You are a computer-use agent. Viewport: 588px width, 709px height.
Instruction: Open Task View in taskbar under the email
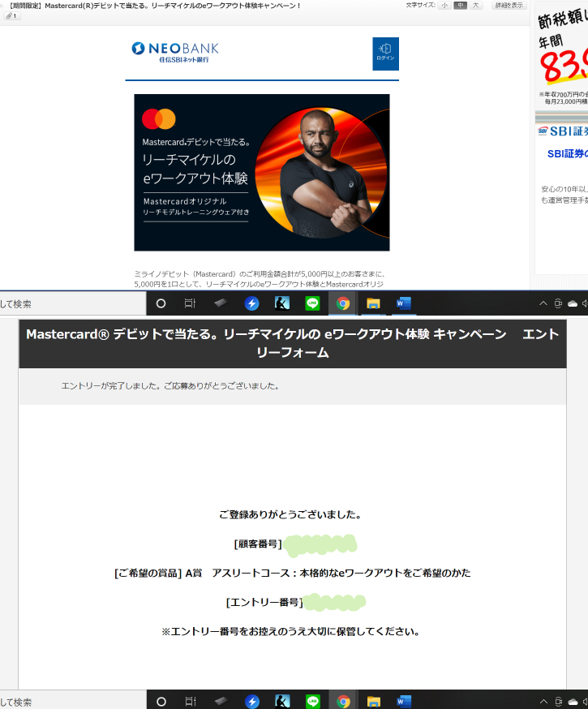coord(190,304)
